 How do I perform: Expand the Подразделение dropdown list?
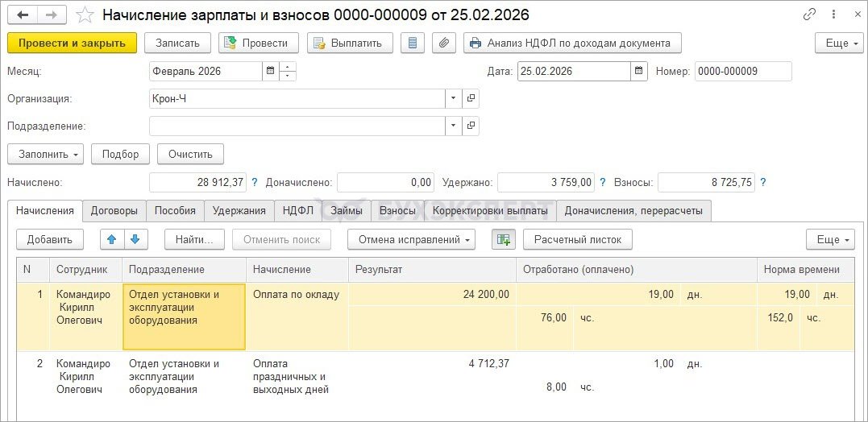tap(454, 126)
